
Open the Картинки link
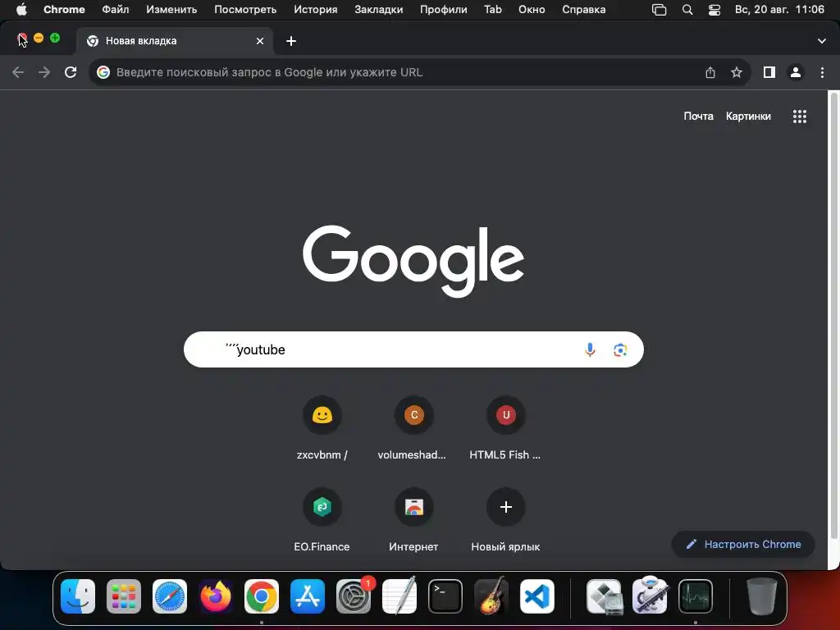tap(748, 116)
